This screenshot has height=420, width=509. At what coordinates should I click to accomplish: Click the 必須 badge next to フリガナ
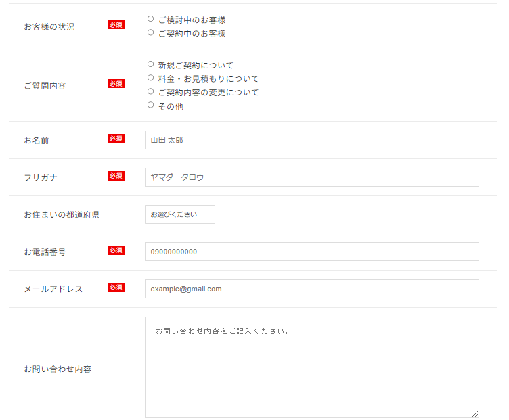(116, 176)
